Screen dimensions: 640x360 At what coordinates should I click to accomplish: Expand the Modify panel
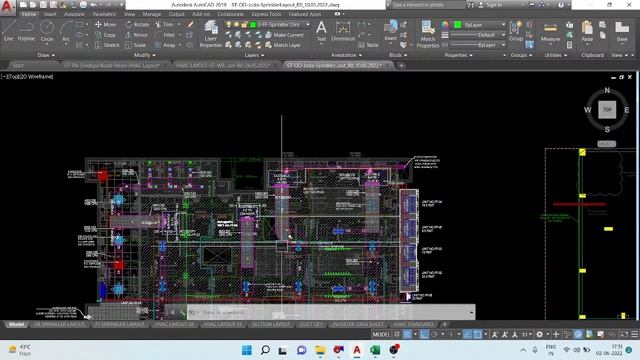[144, 55]
